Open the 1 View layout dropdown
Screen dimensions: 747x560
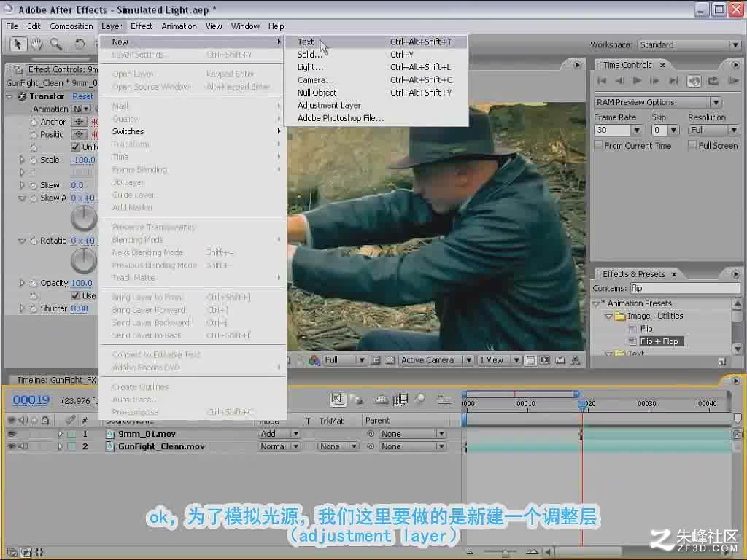coord(499,360)
